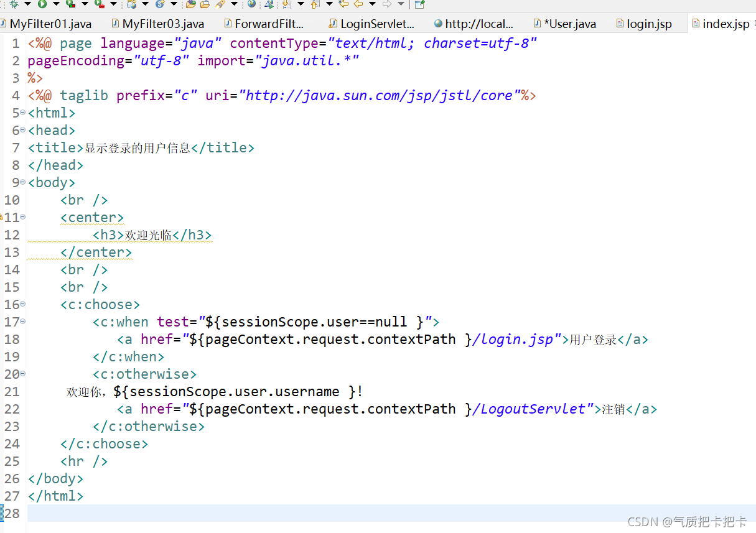The height and width of the screenshot is (533, 756).
Task: Collapse the c:when fold marker on line 17
Action: [23, 322]
